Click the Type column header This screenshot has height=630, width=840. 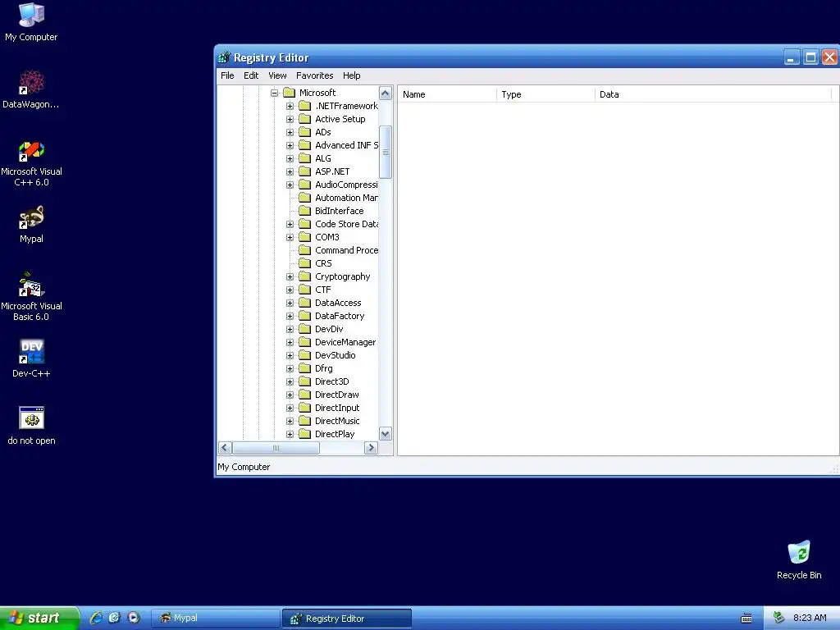546,94
